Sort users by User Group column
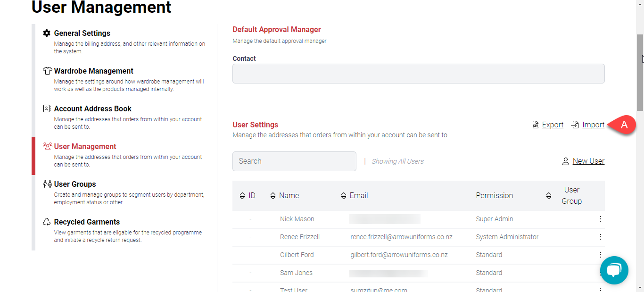Image resolution: width=644 pixels, height=292 pixels. coord(549,196)
